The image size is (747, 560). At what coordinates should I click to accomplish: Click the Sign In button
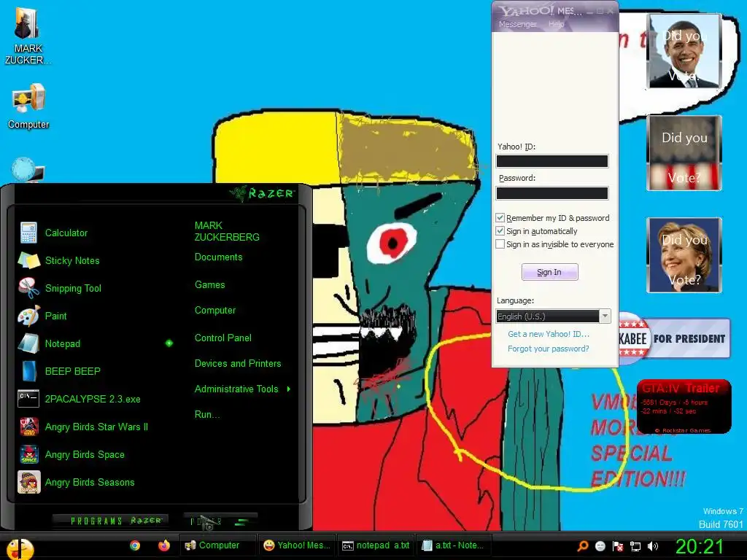[x=549, y=272]
